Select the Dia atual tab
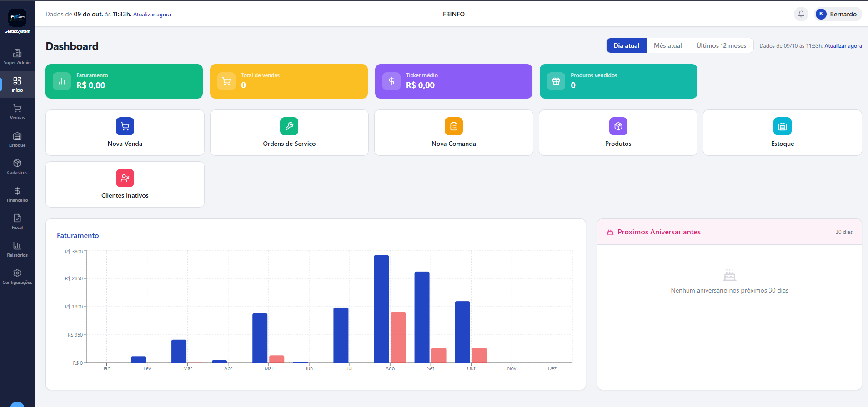 627,45
